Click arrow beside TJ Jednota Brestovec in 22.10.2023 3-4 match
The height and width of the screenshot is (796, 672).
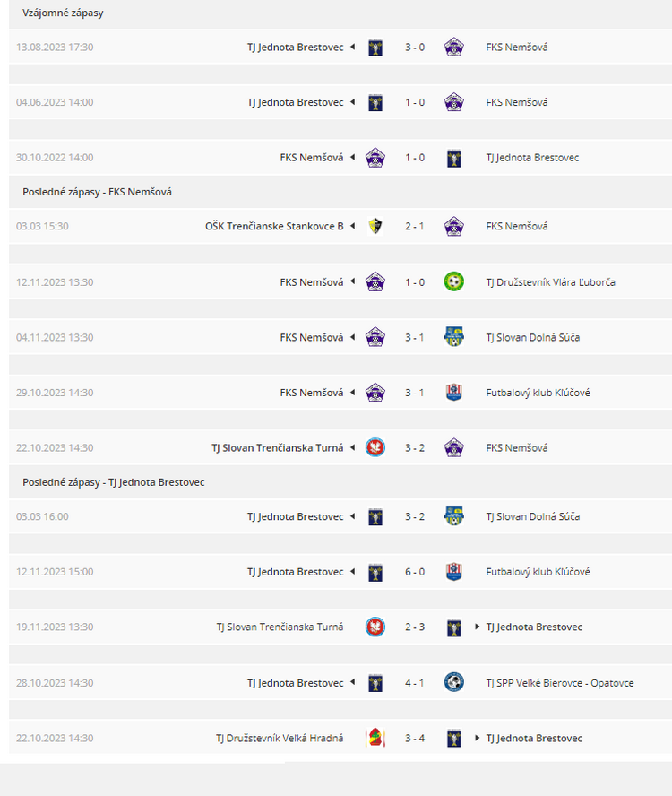coord(477,738)
